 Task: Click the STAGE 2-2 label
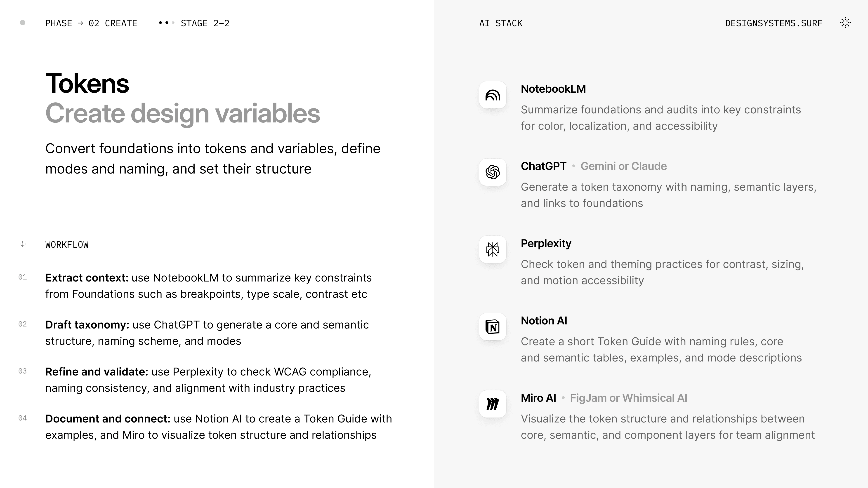coord(205,23)
